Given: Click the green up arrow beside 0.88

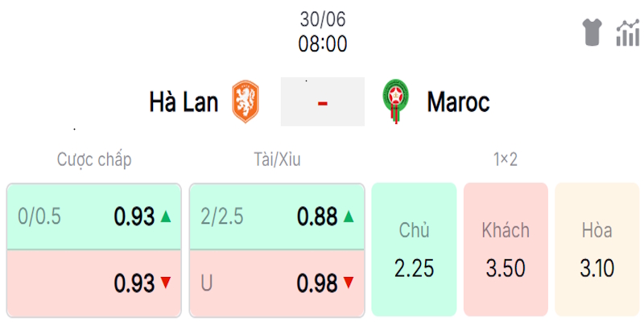Looking at the screenshot, I should pyautogui.click(x=348, y=216).
